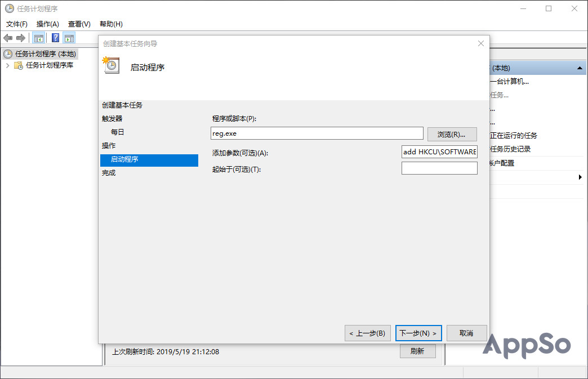Collapse the (本地) actions section arrow
The width and height of the screenshot is (588, 379).
[x=580, y=68]
